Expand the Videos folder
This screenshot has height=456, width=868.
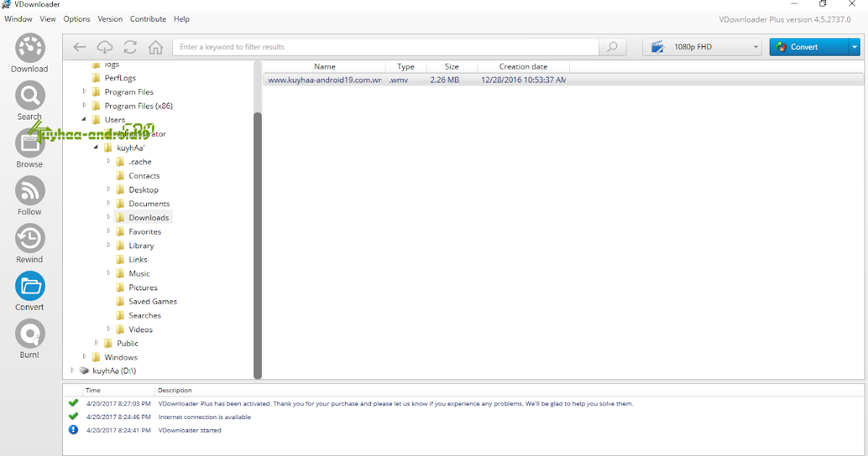click(109, 329)
